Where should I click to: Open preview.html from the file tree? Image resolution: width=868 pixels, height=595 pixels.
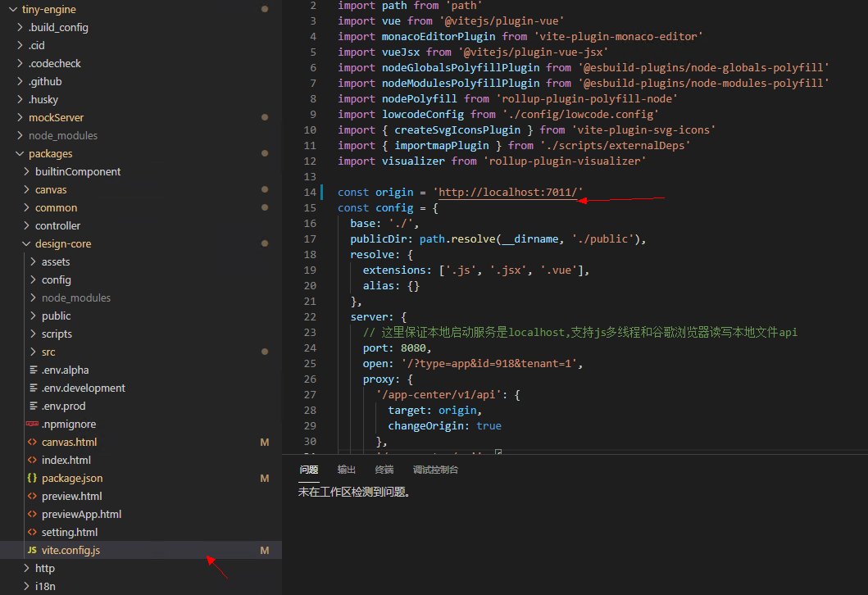71,497
